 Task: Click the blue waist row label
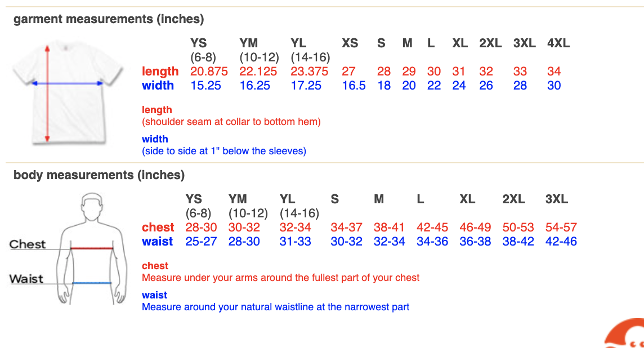(x=157, y=242)
